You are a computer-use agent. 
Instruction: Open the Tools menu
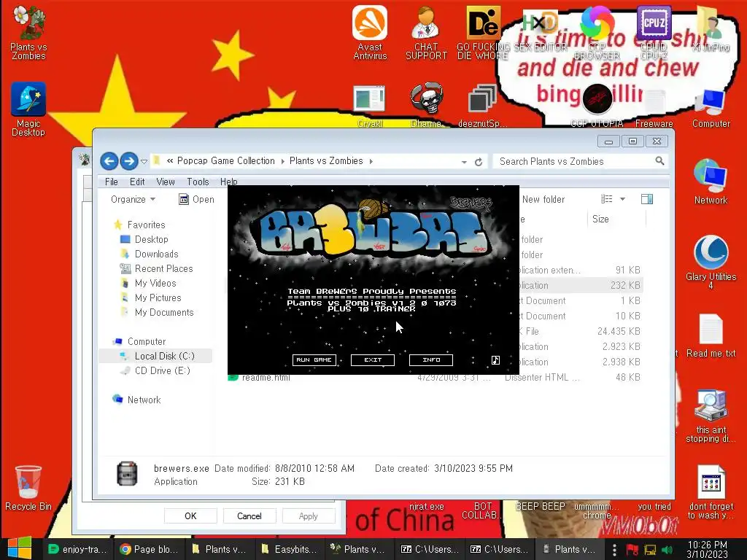point(198,182)
